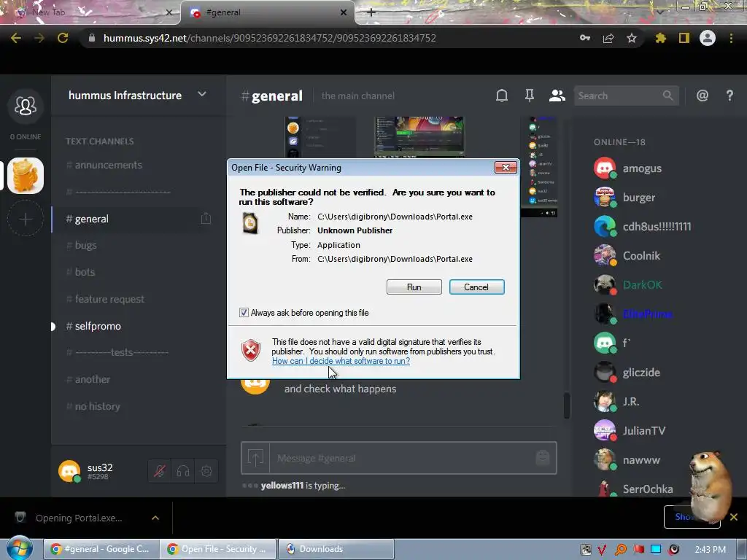Click Chrome reload button

[63, 38]
